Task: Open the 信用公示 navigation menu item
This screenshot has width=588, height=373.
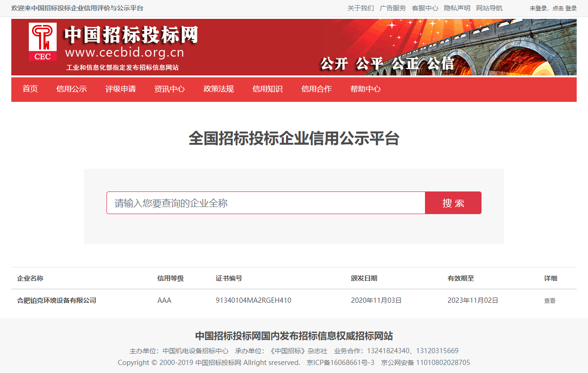Action: tap(71, 89)
